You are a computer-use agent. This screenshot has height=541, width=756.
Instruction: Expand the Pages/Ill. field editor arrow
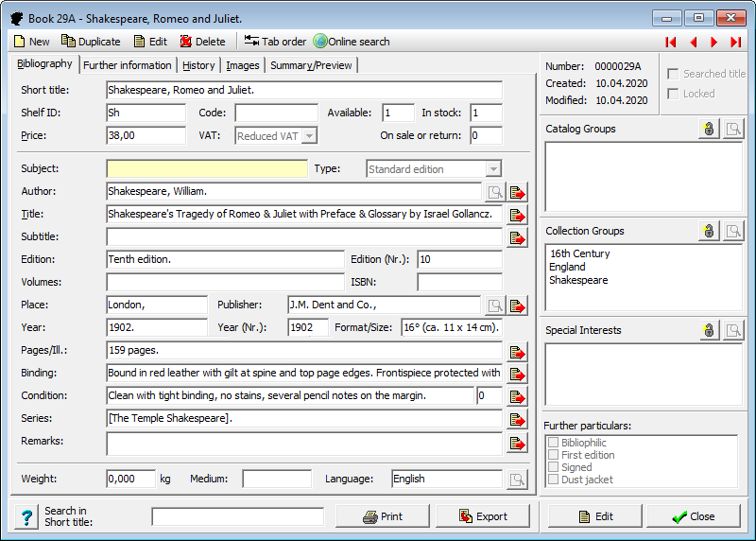(x=517, y=352)
